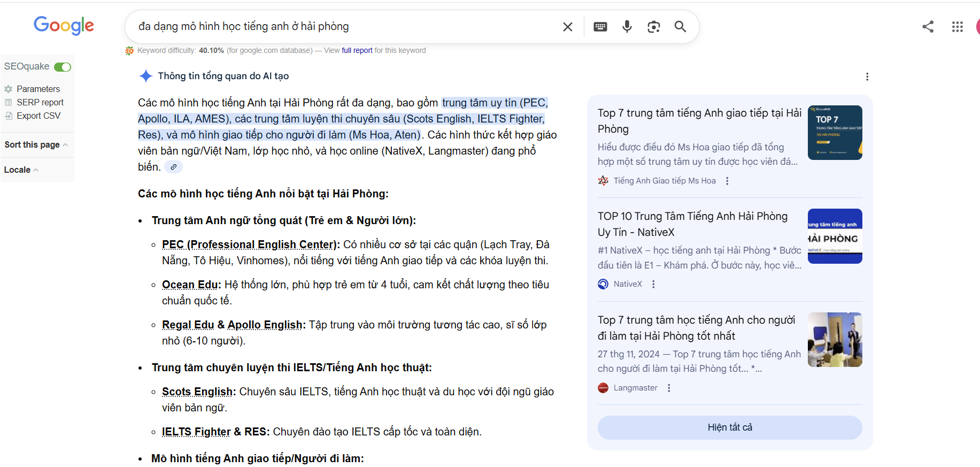This screenshot has width=980, height=467.
Task: Click the NativeX source favicon
Action: tap(603, 284)
